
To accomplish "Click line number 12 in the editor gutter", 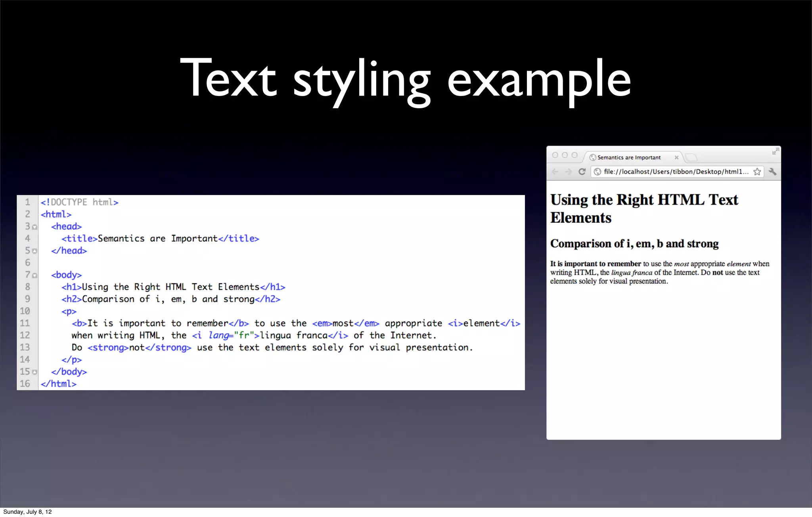I will pyautogui.click(x=25, y=335).
